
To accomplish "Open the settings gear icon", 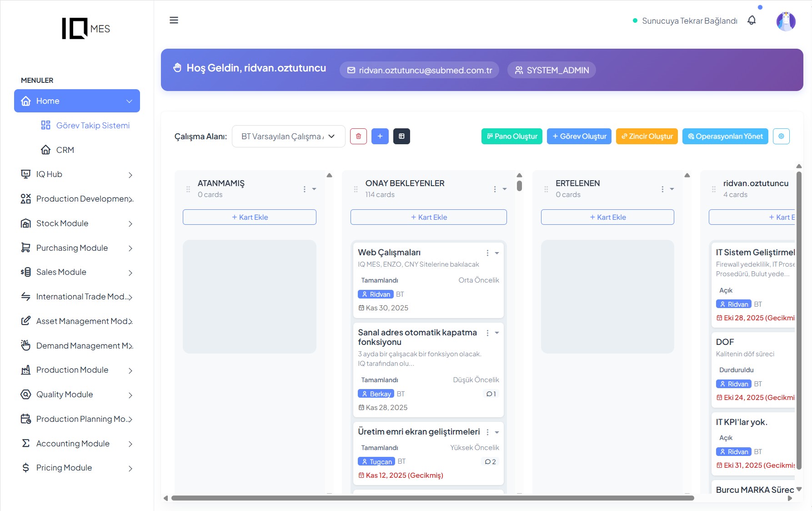I will pos(781,137).
